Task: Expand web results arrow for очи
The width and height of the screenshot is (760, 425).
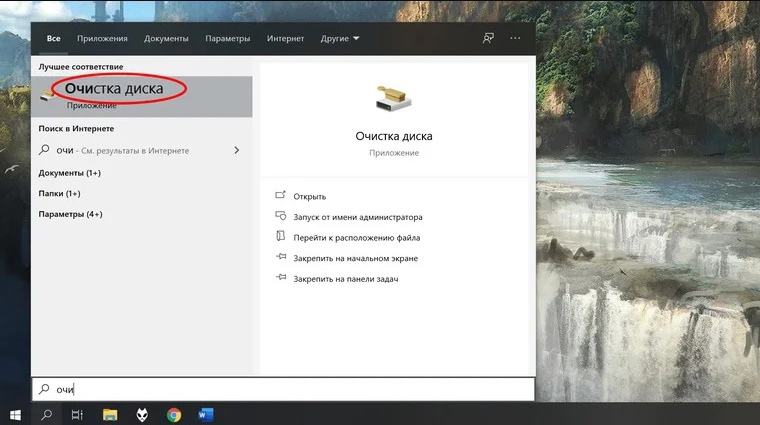Action: click(236, 150)
